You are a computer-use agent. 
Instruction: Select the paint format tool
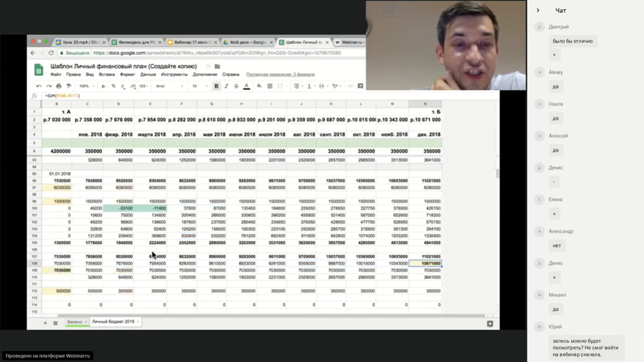tap(69, 86)
